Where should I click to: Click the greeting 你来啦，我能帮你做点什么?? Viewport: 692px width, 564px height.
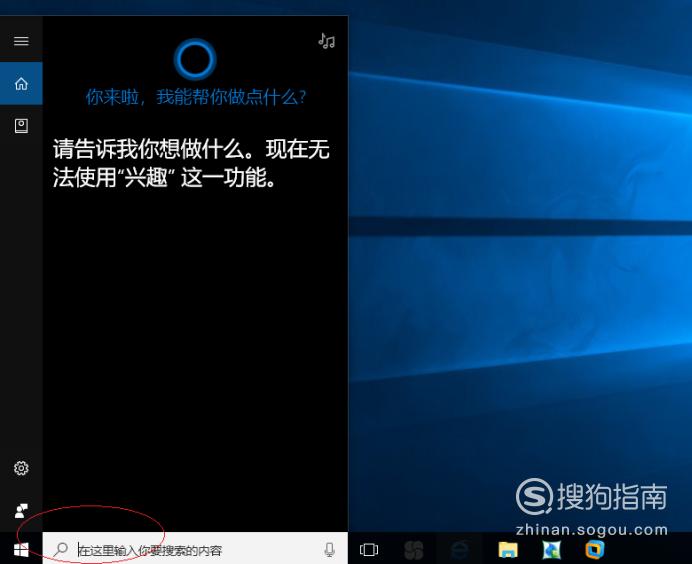(196, 97)
